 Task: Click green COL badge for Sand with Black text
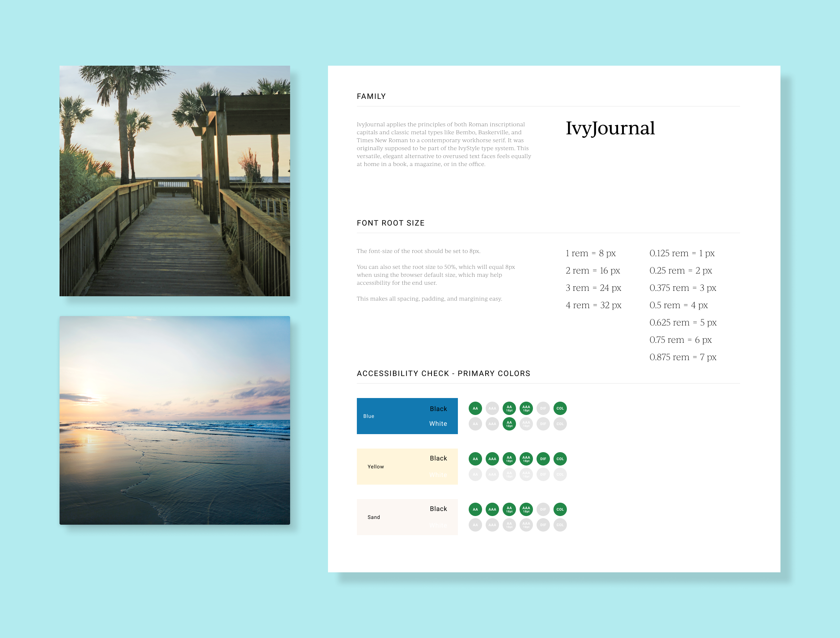pos(560,509)
